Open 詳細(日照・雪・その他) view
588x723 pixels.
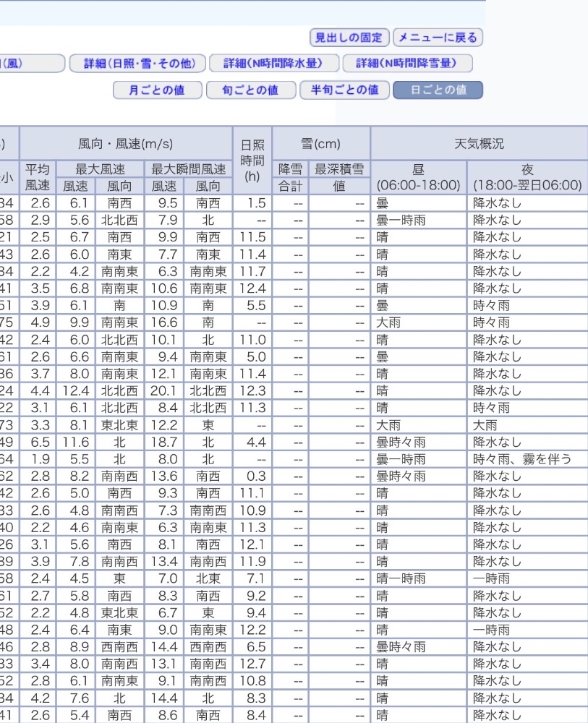[x=139, y=64]
